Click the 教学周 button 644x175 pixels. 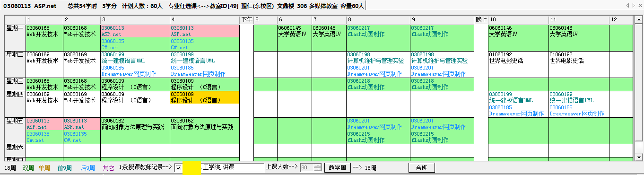[338, 168]
